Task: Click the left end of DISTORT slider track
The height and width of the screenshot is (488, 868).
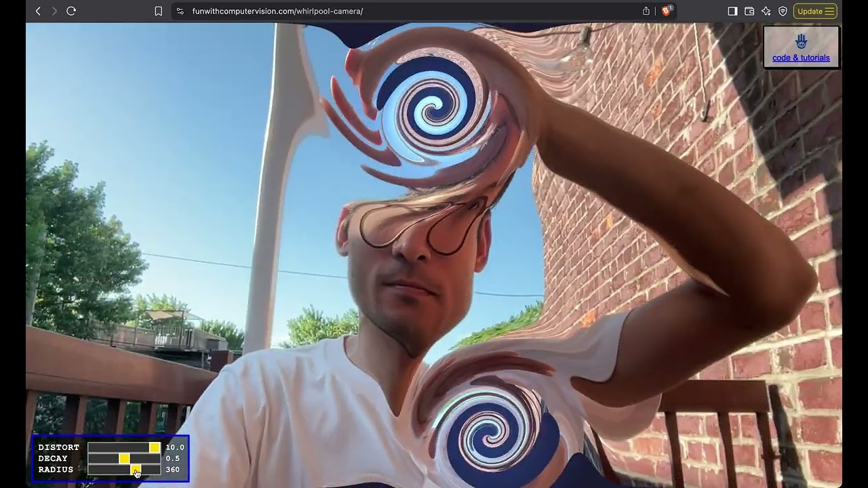Action: tap(90, 447)
